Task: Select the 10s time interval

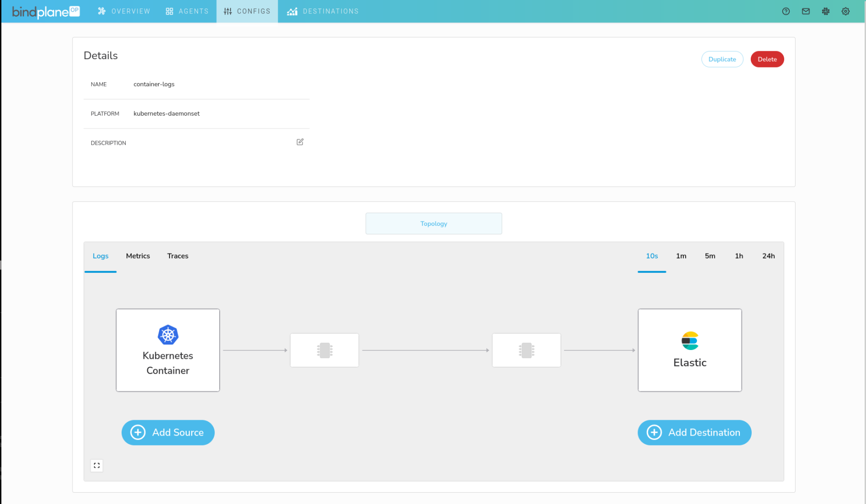Action: click(652, 256)
